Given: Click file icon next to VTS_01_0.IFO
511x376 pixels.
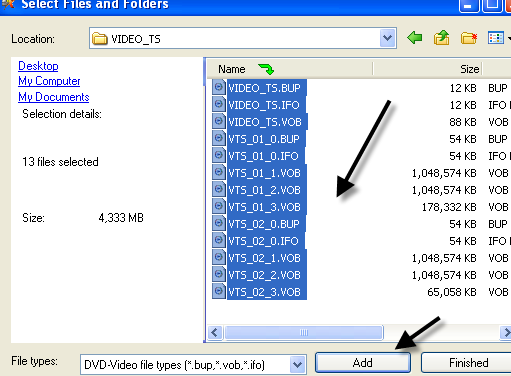Looking at the screenshot, I should tap(219, 155).
